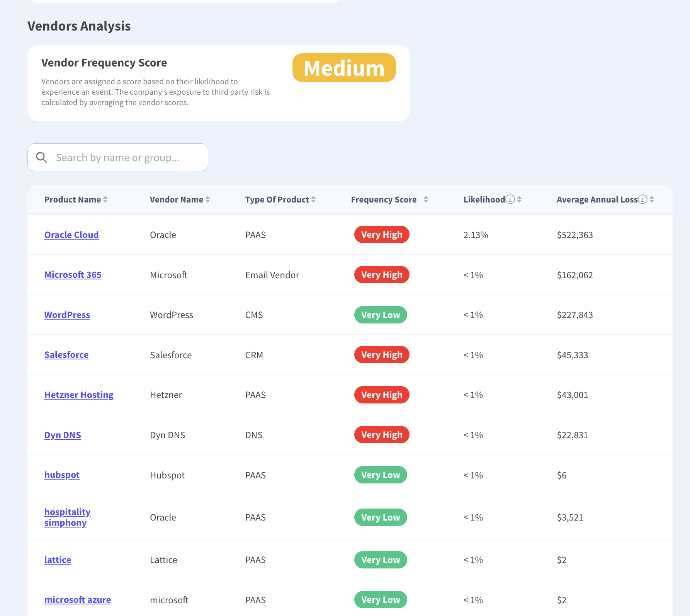Image resolution: width=690 pixels, height=616 pixels.
Task: Sort by Vendor Name arrows
Action: click(207, 199)
